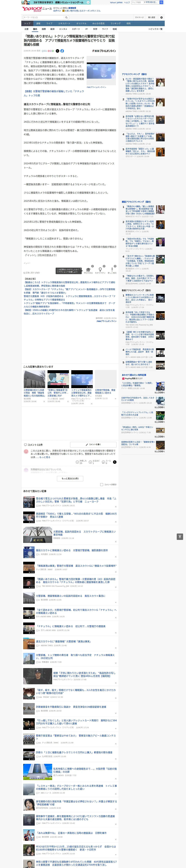Select the 有料 tab
The width and height of the screenshot is (186, 868).
pos(128,24)
